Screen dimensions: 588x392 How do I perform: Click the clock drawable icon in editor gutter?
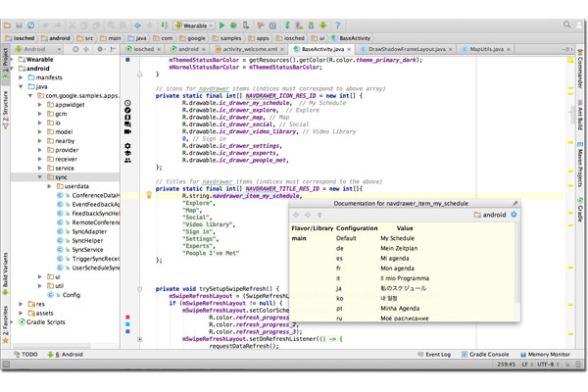coord(127,103)
